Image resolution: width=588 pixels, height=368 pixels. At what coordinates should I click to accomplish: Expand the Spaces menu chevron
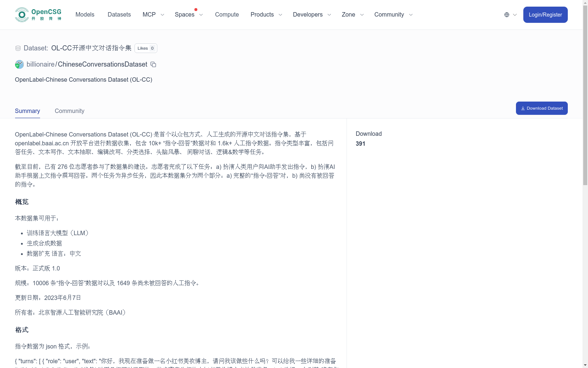(x=201, y=15)
